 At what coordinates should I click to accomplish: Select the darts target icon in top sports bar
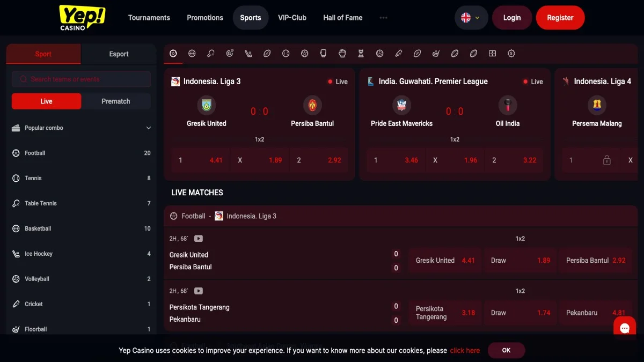pyautogui.click(x=230, y=54)
